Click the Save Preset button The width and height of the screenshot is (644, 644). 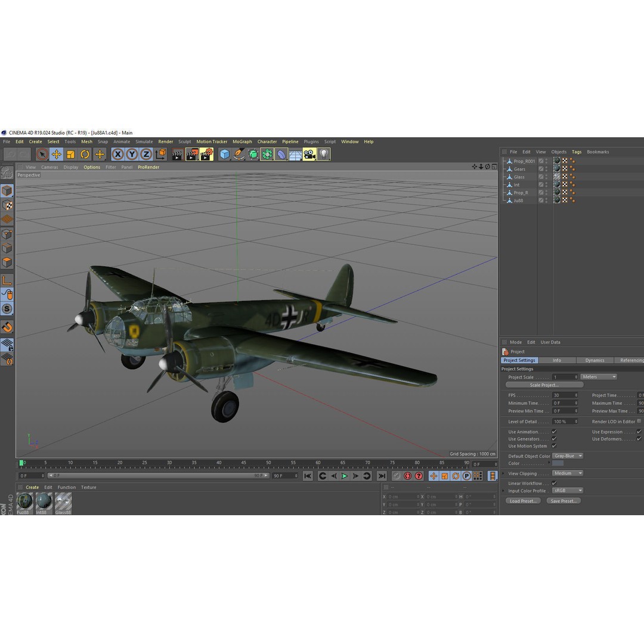click(x=563, y=501)
